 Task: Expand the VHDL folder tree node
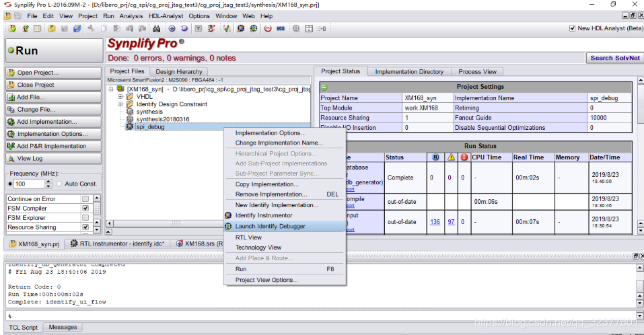tap(120, 97)
